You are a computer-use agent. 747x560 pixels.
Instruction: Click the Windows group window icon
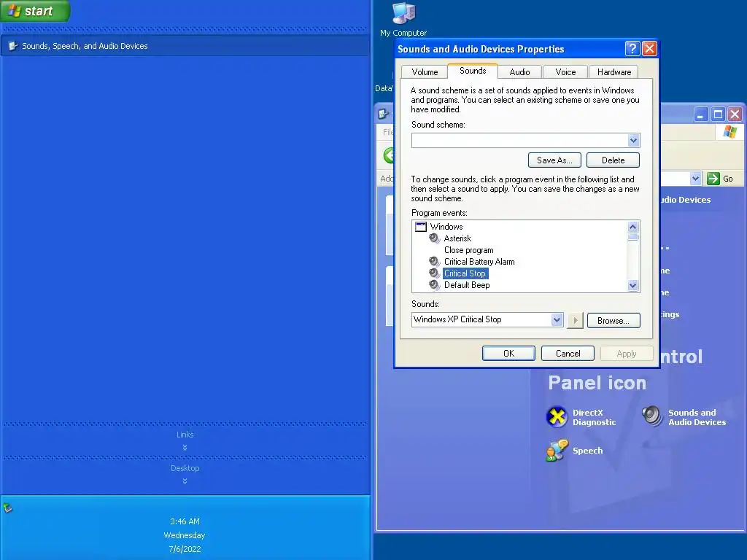[x=421, y=227]
